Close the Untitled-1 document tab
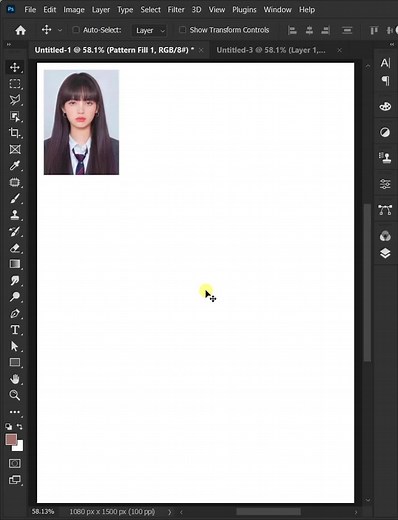Screen dimensions: 398x520 click(x=201, y=50)
